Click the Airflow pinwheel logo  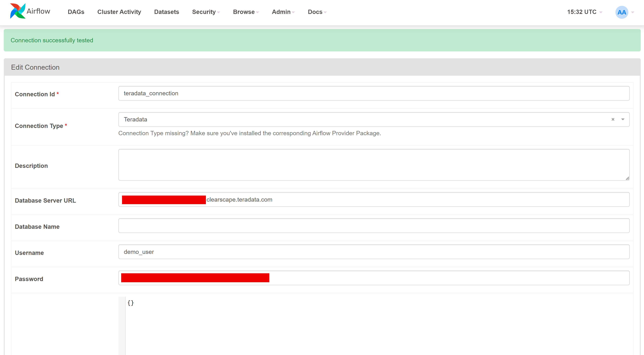click(x=18, y=11)
